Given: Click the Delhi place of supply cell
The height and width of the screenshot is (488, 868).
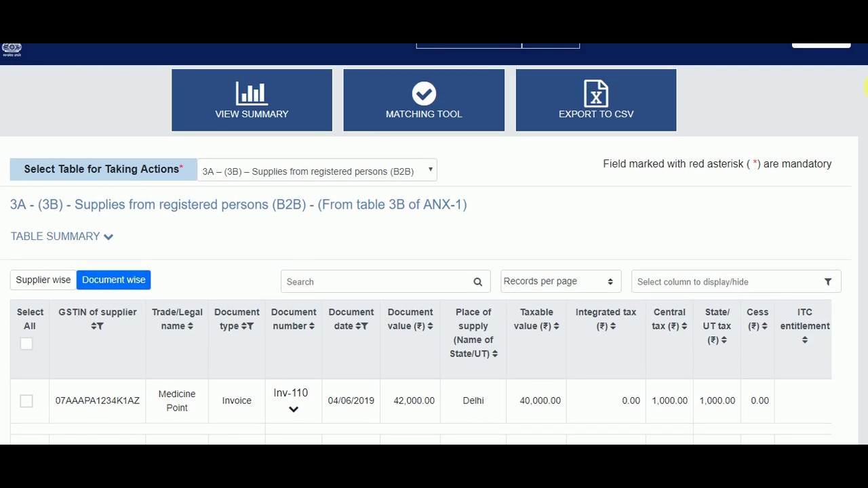Looking at the screenshot, I should (x=473, y=401).
